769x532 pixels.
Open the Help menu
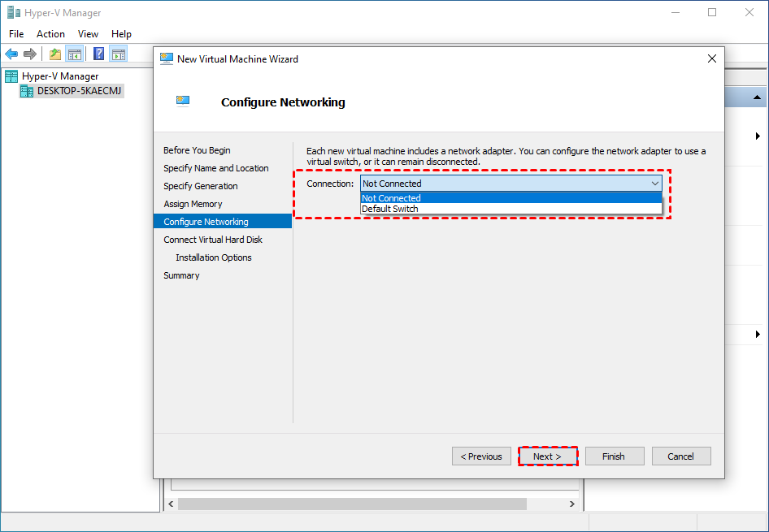[121, 34]
